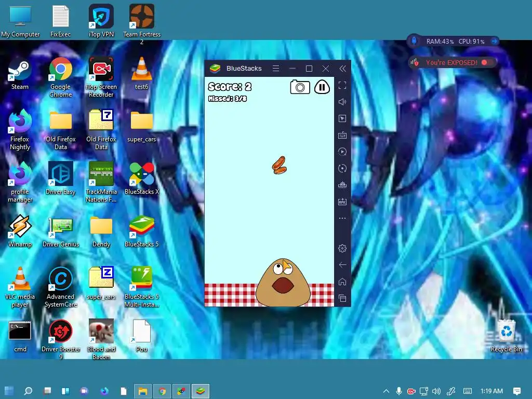Click the cursor lock icon in BlueStacks sidebar
This screenshot has height=399, width=532.
point(342,118)
